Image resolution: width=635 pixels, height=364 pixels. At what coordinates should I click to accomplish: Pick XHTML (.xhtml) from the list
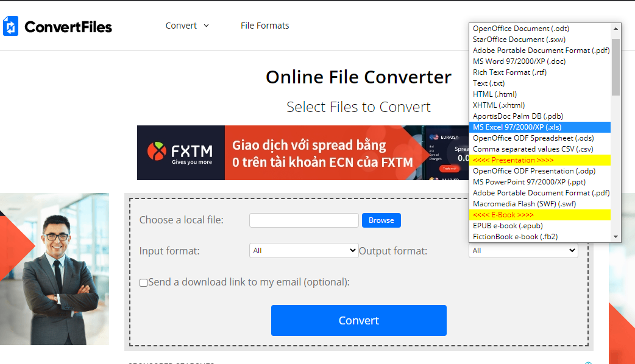[540, 105]
